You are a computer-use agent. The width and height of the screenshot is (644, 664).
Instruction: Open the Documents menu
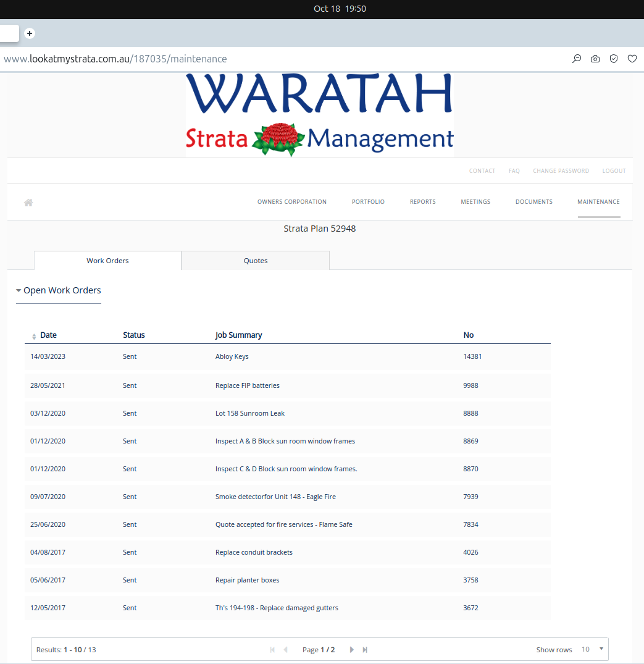(x=534, y=201)
